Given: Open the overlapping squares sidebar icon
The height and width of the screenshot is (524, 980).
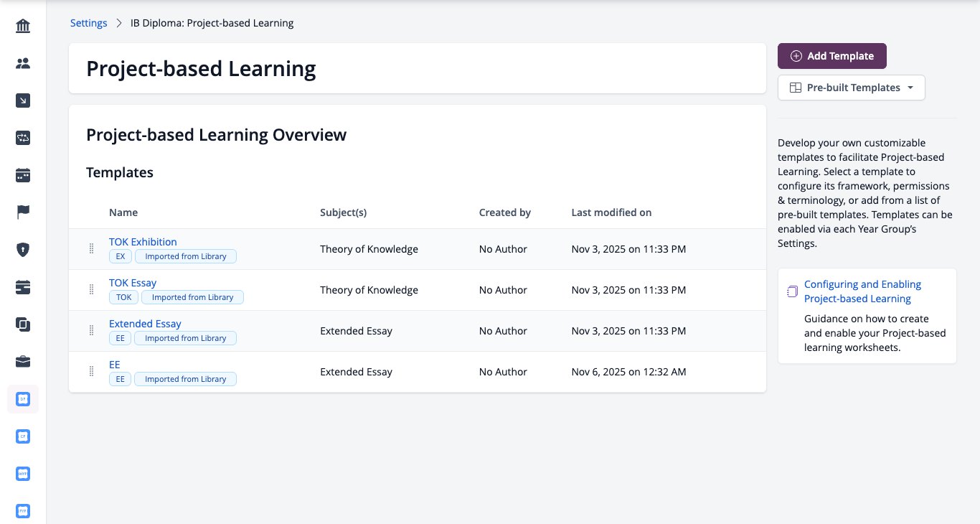Looking at the screenshot, I should [23, 324].
